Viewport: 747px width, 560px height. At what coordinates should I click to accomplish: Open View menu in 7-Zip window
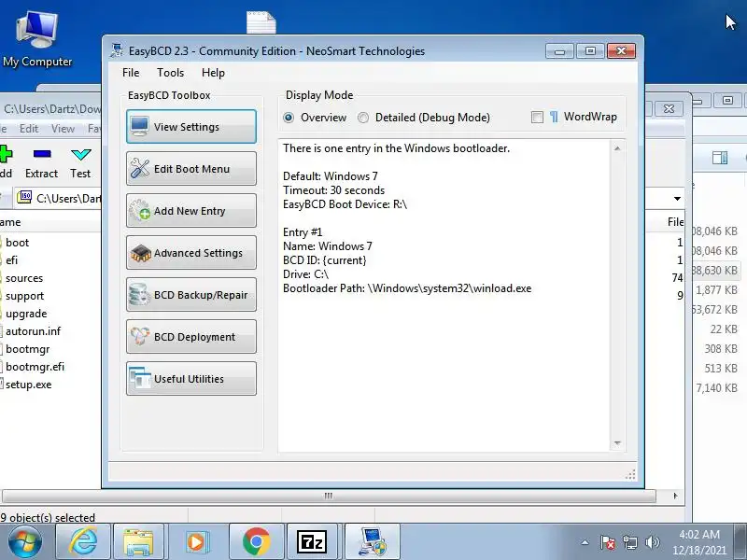click(x=63, y=129)
